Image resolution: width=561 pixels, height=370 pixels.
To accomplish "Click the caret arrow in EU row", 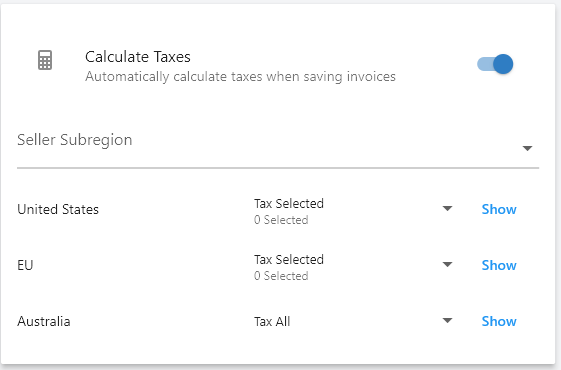I will tap(448, 264).
